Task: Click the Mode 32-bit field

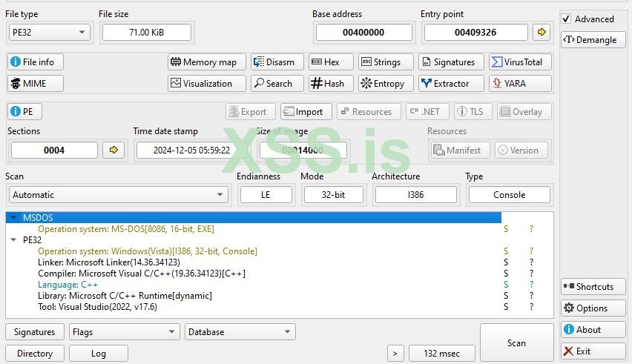Action: tap(333, 195)
